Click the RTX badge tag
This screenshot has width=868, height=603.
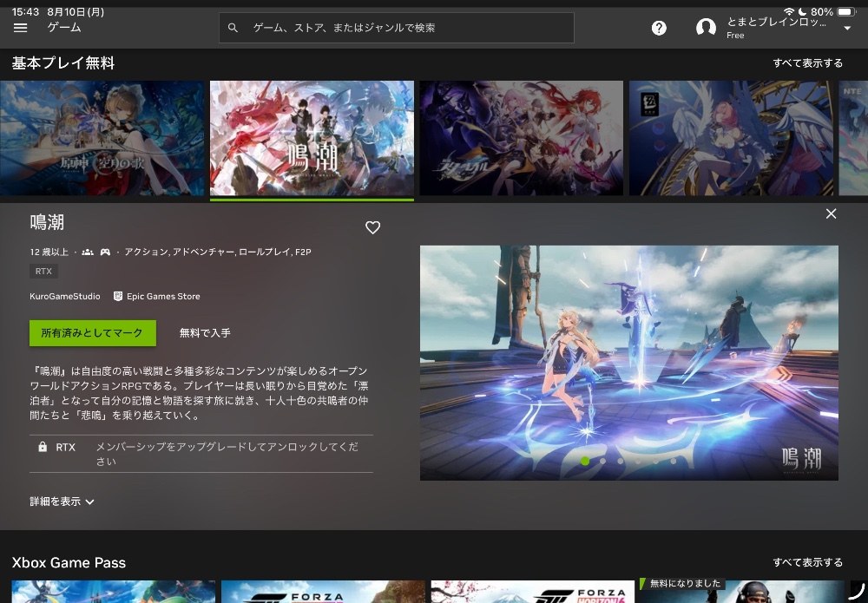[x=43, y=271]
